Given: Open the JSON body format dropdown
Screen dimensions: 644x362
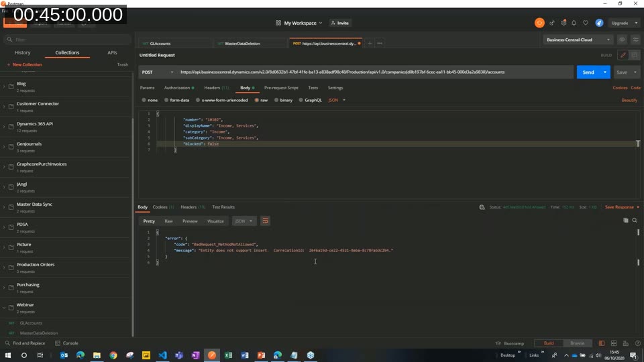Looking at the screenshot, I should click(337, 100).
